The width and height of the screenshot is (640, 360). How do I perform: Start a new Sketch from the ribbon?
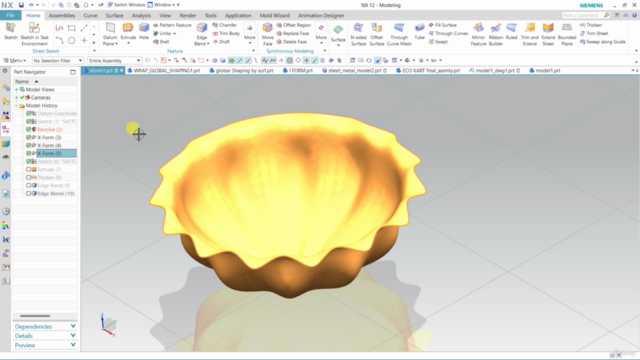pyautogui.click(x=11, y=31)
